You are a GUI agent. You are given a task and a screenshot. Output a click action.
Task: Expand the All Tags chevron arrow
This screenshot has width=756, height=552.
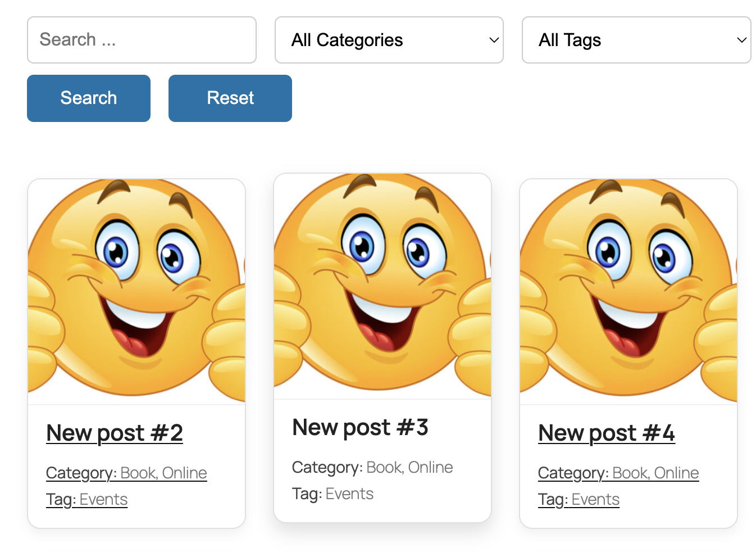tap(741, 40)
